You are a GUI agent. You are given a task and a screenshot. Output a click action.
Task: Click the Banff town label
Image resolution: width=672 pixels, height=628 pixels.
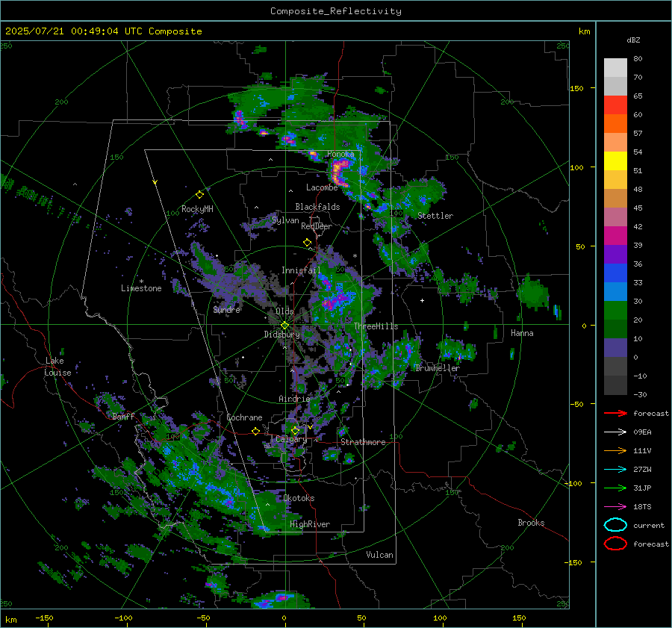pos(123,416)
